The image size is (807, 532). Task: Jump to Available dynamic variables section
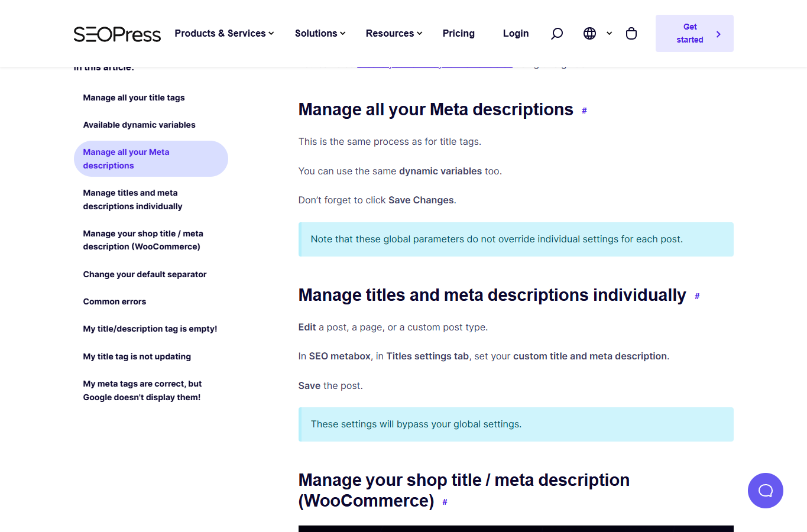(139, 125)
